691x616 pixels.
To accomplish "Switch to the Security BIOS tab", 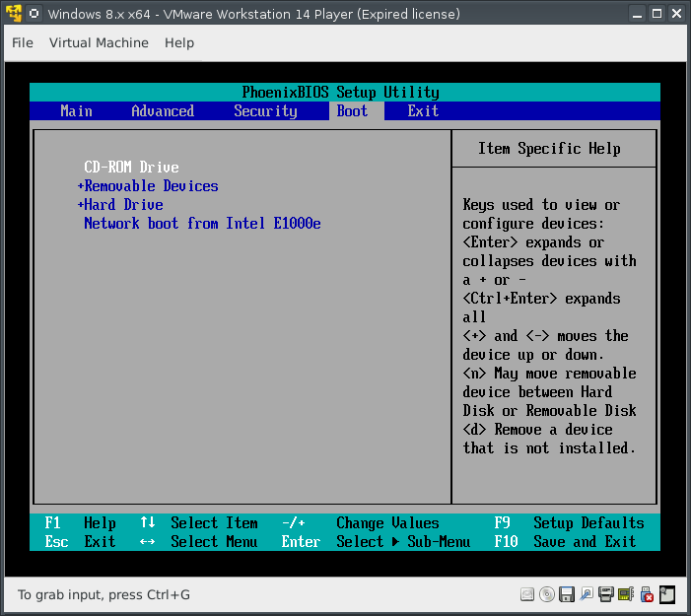I will click(x=265, y=111).
